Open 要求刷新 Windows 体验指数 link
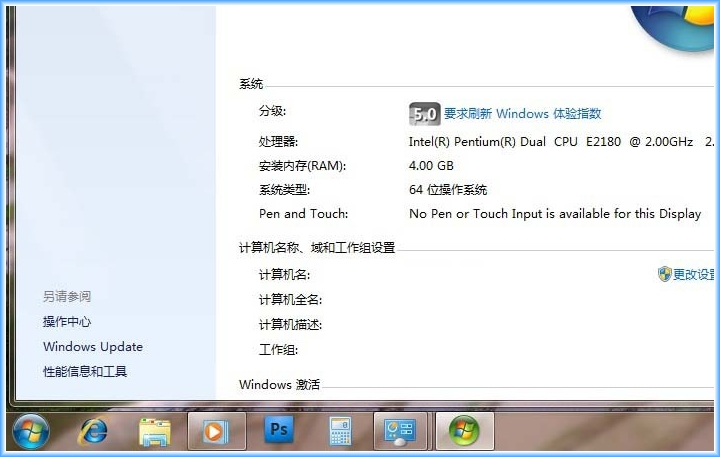Screen dimensions: 720x457 click(523, 113)
